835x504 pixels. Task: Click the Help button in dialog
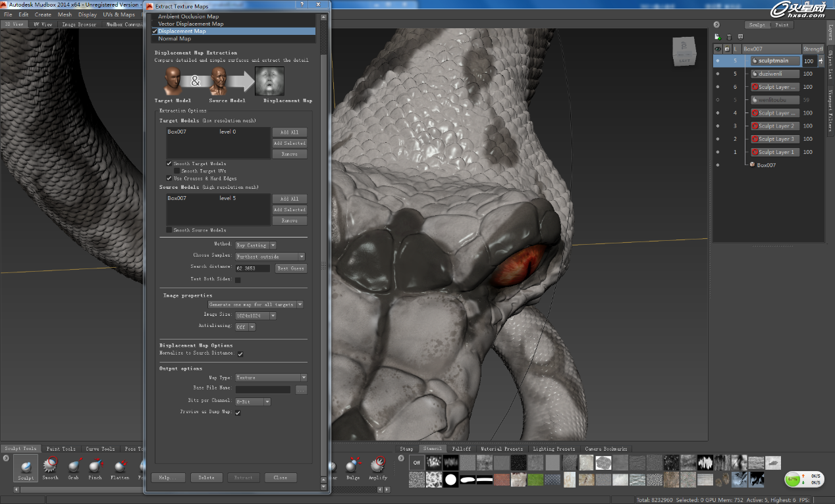pyautogui.click(x=167, y=478)
